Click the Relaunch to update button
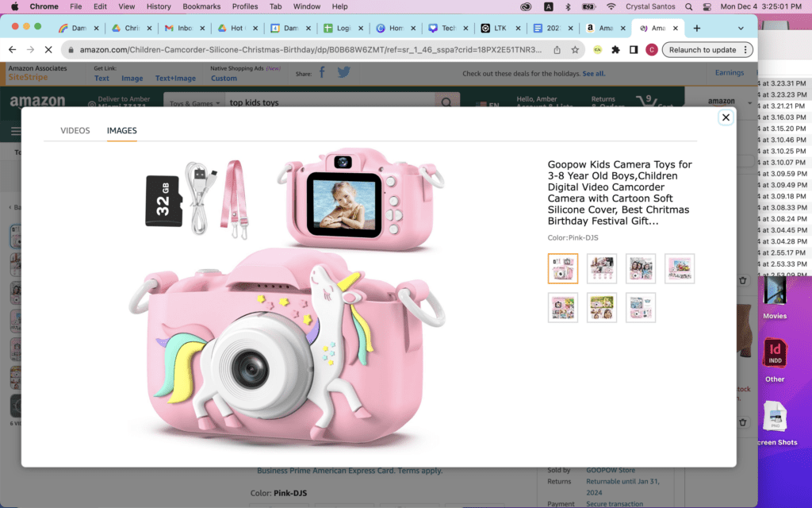This screenshot has height=508, width=812. pos(703,49)
